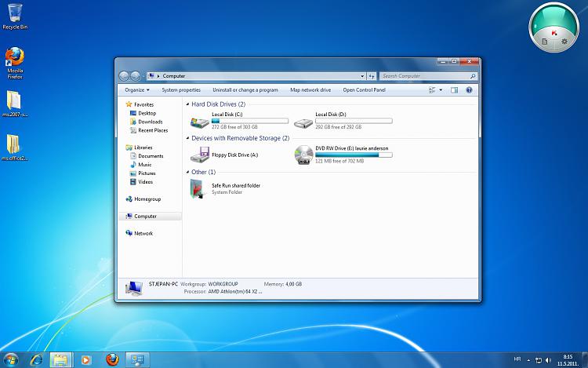Toggle the preview pane button

454,90
